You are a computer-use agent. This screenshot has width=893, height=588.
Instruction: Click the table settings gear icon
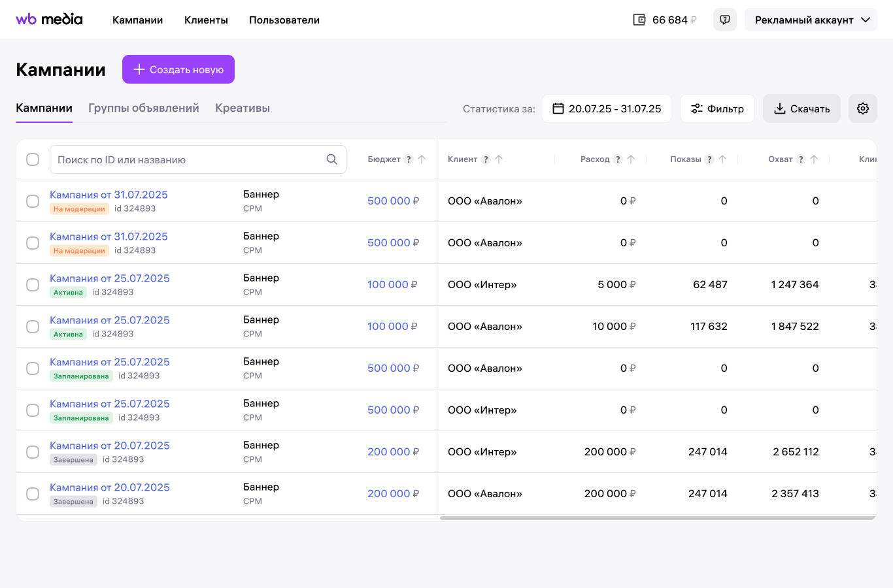click(862, 108)
